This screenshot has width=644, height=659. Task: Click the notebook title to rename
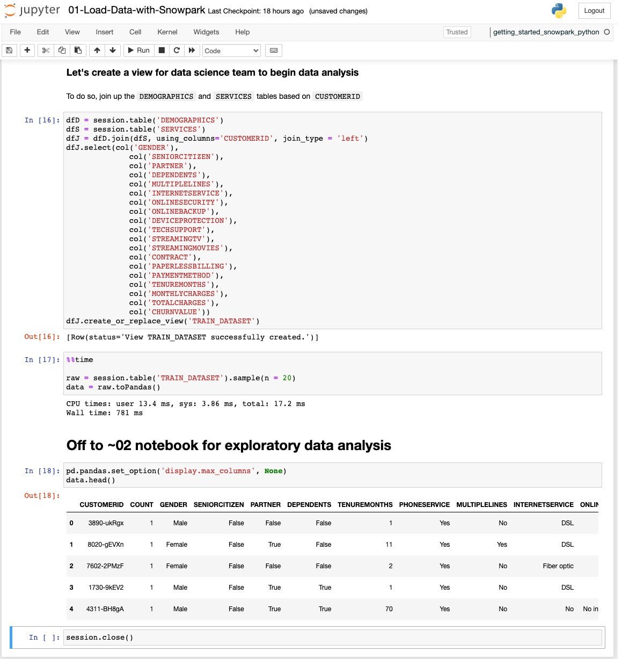136,11
